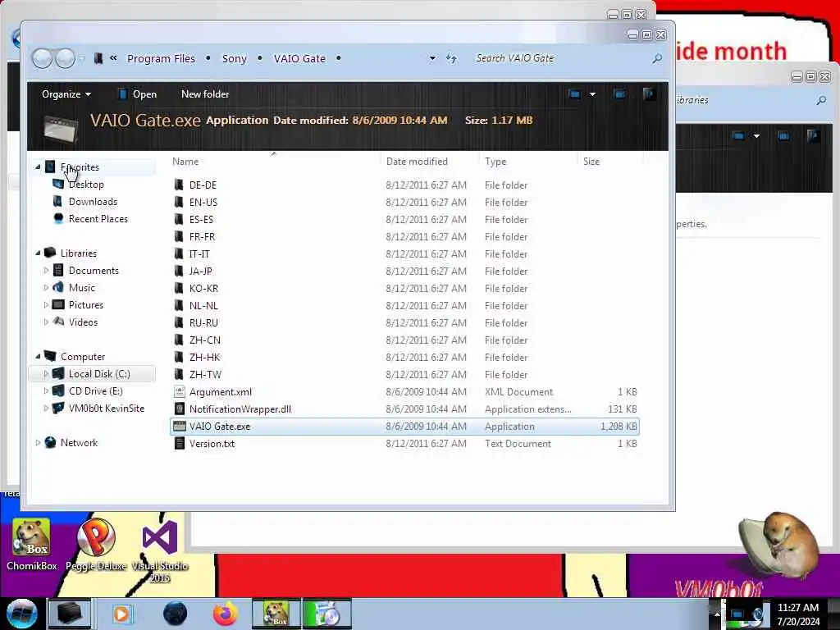Change view with the view icon button
This screenshot has height=630, width=840.
point(574,94)
